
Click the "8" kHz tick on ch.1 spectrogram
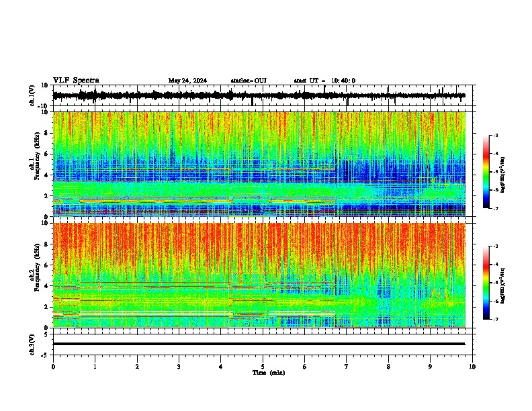click(46, 133)
